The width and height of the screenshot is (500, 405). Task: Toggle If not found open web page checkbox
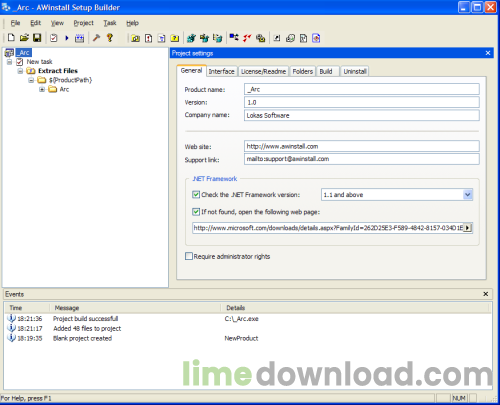(196, 212)
